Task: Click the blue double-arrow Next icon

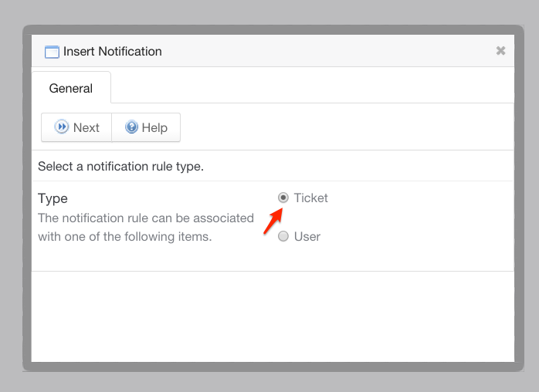Action: click(62, 127)
